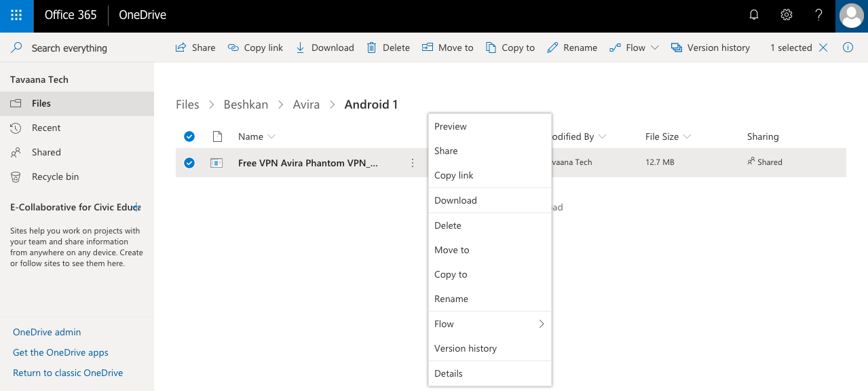Expand the Flow submenu in the context menu

(x=542, y=324)
